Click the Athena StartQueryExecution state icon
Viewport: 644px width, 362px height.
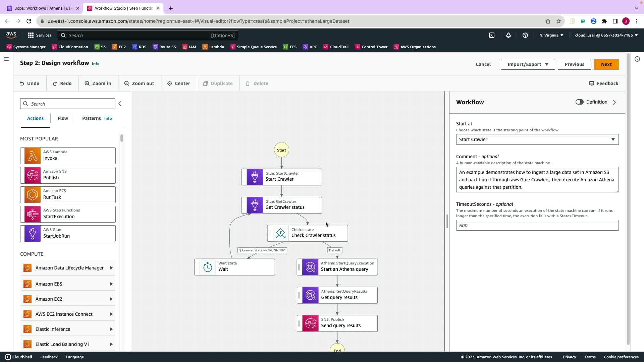(310, 267)
